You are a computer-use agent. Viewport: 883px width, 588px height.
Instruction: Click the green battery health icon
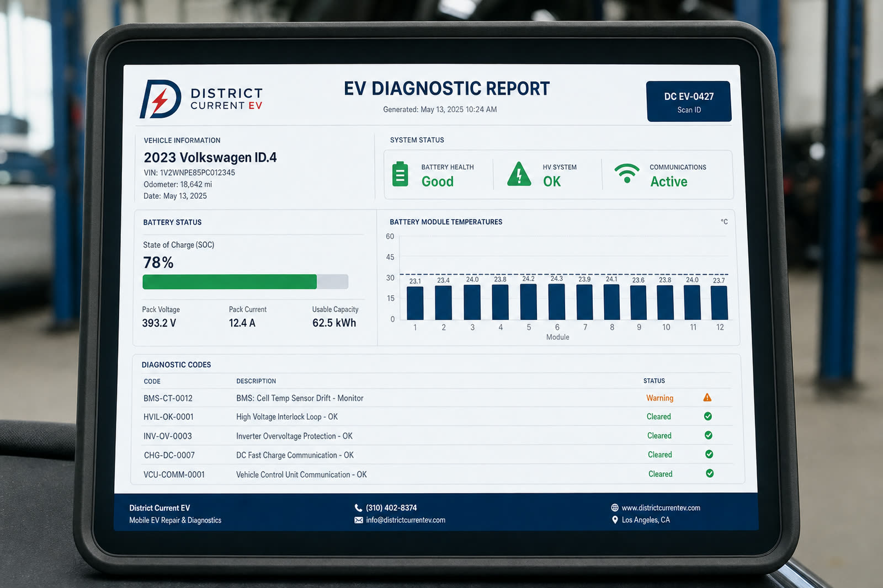[400, 174]
